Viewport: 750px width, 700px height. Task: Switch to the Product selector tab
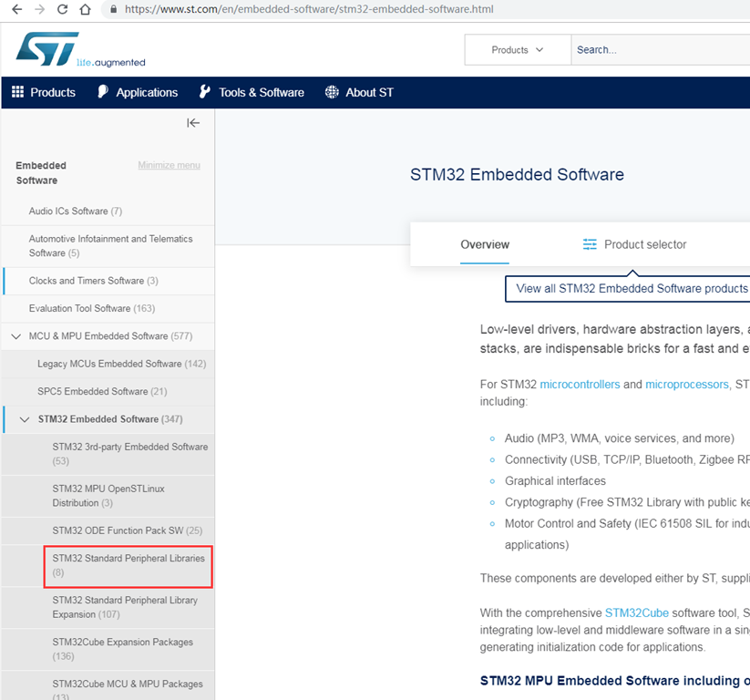point(645,244)
